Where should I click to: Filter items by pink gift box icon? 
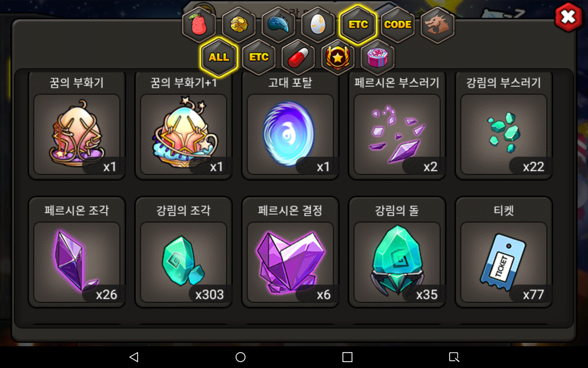tap(378, 57)
